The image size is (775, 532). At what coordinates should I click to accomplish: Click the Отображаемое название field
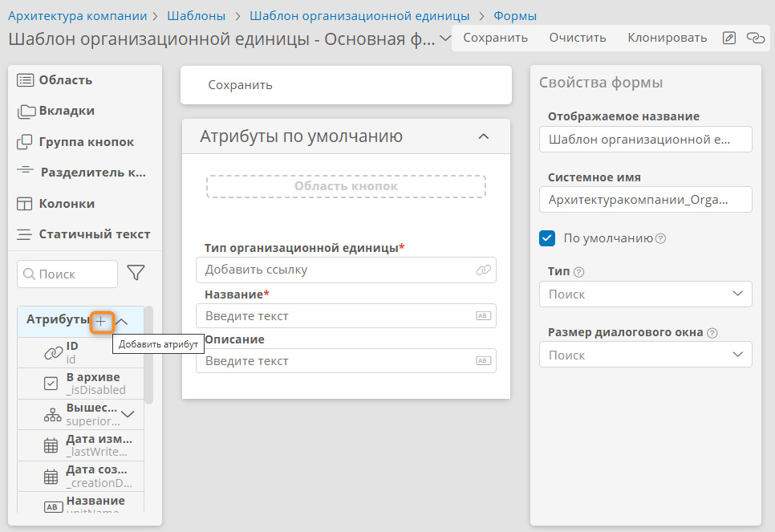click(x=646, y=140)
